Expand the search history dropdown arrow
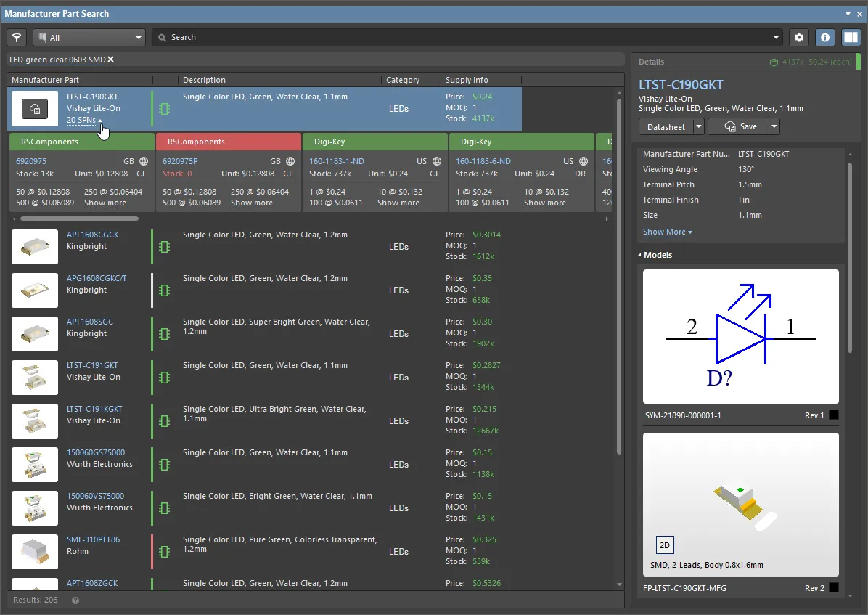Screen dimensions: 868x615 click(776, 38)
